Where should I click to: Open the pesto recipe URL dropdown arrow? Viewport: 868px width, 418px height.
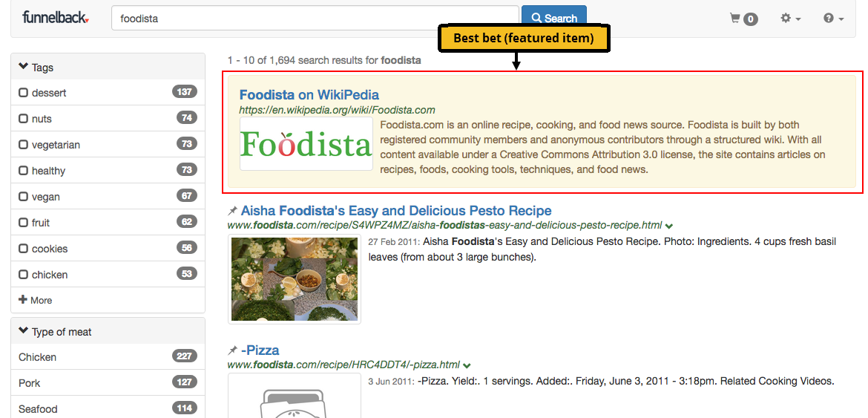coord(669,226)
